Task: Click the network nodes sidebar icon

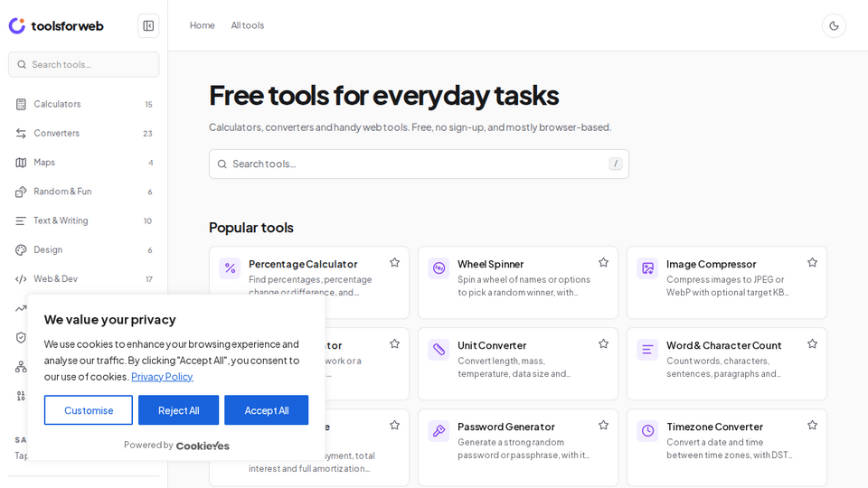Action: 21,367
